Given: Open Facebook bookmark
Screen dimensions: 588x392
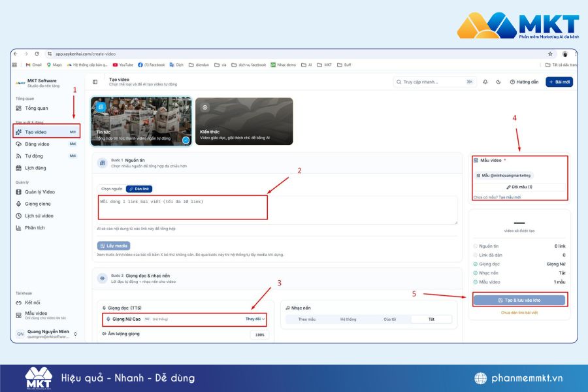Looking at the screenshot, I should point(152,65).
